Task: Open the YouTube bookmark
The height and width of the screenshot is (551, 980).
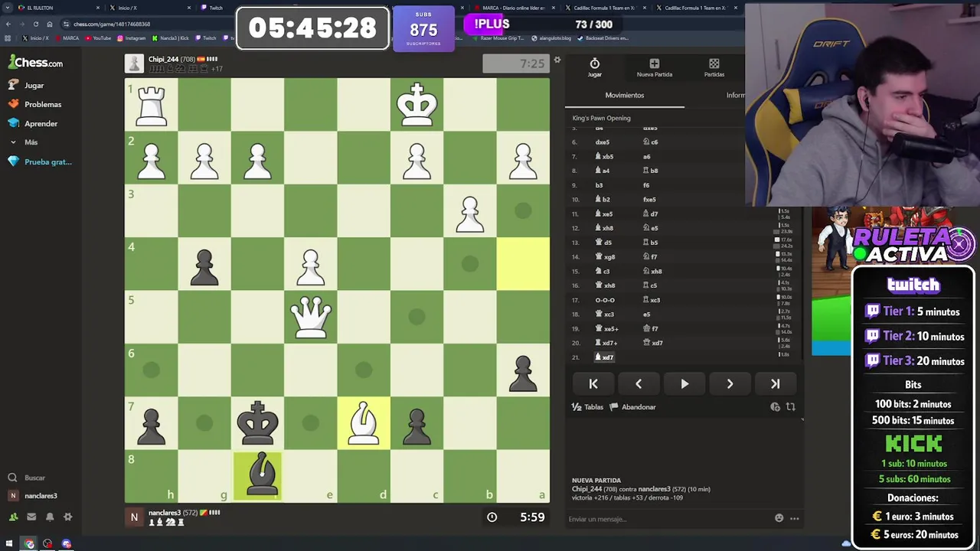Action: pyautogui.click(x=98, y=37)
